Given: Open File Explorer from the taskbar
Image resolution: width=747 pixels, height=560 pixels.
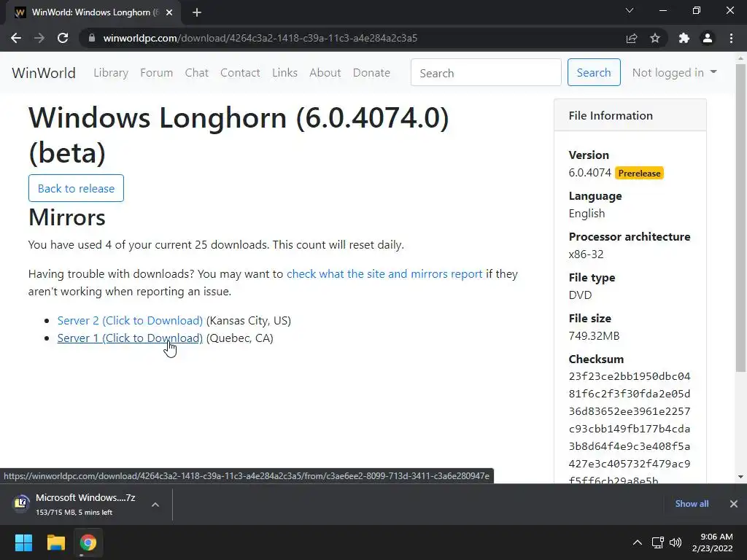Looking at the screenshot, I should click(x=55, y=542).
